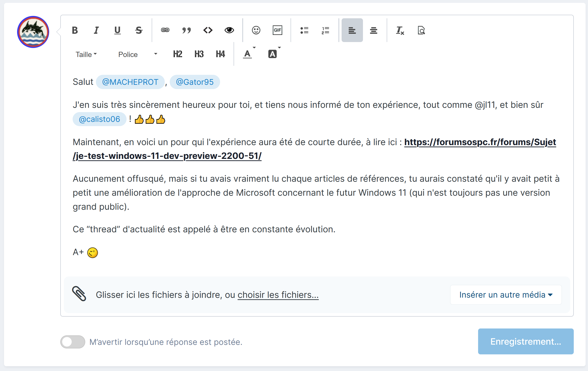The height and width of the screenshot is (371, 588).
Task: Apply italic formatting
Action: [96, 30]
